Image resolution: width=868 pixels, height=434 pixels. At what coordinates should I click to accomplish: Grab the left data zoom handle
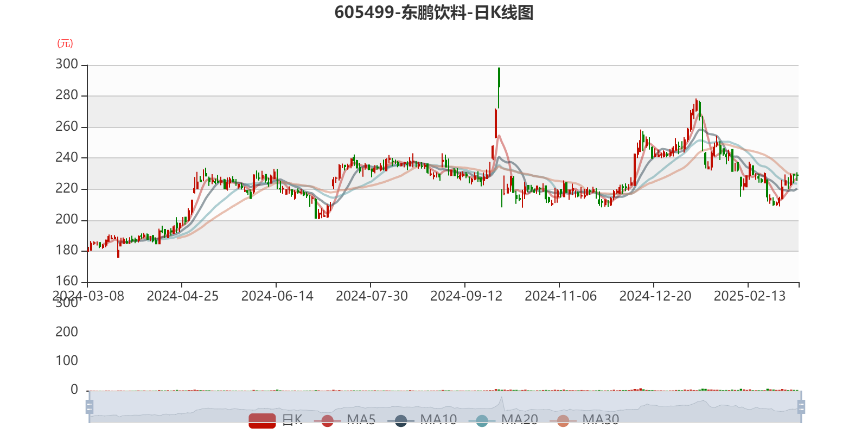[90, 407]
